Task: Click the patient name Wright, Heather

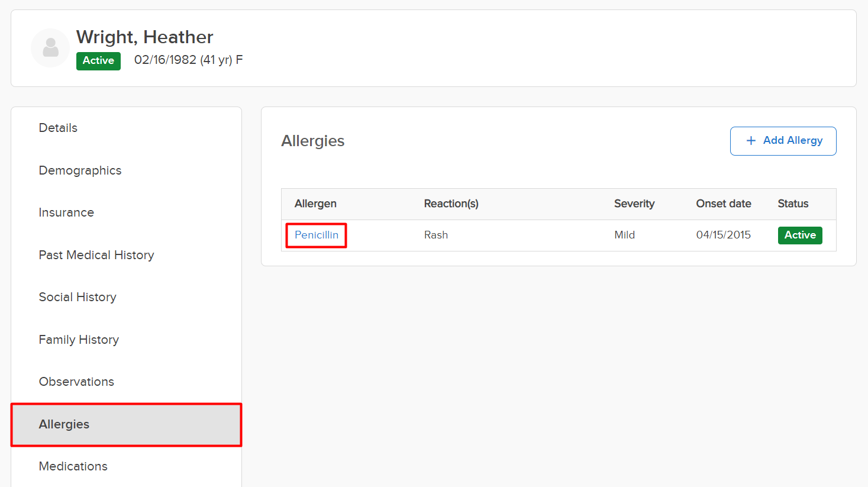Action: point(144,37)
